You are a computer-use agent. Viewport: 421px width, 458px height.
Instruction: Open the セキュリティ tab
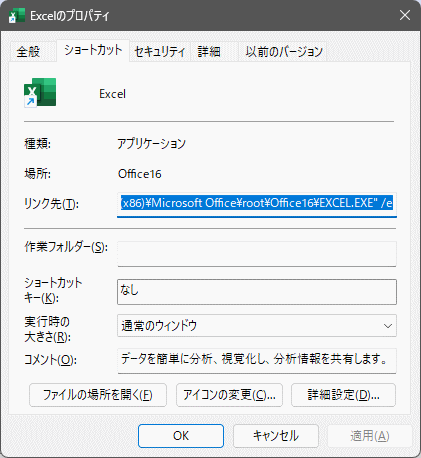coord(160,52)
